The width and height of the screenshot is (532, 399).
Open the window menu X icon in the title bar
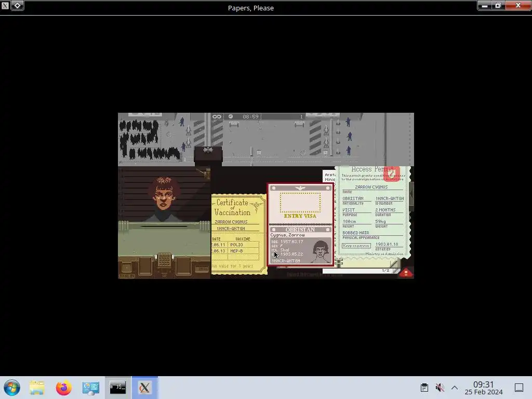[5, 5]
